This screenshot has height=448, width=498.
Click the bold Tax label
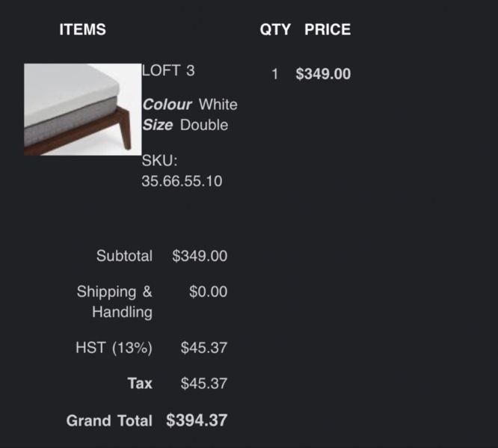(140, 383)
